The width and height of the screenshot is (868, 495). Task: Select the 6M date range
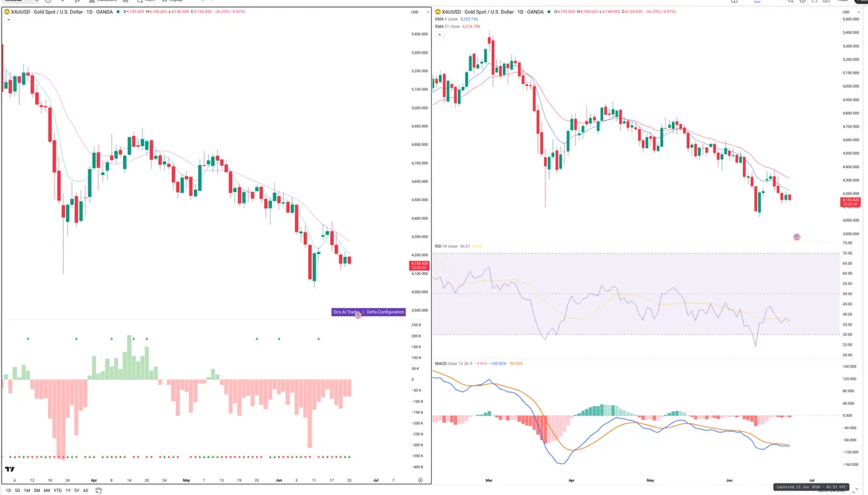click(x=46, y=491)
